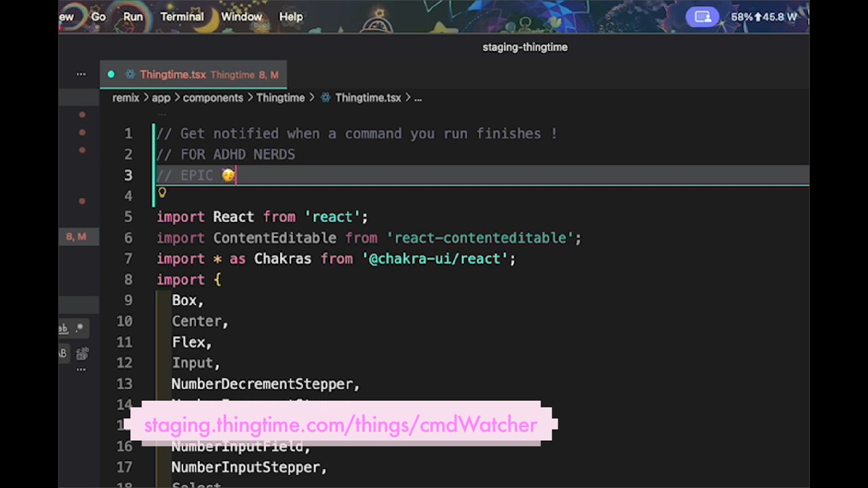This screenshot has height=488, width=868.
Task: Open the Run menu
Action: [133, 17]
